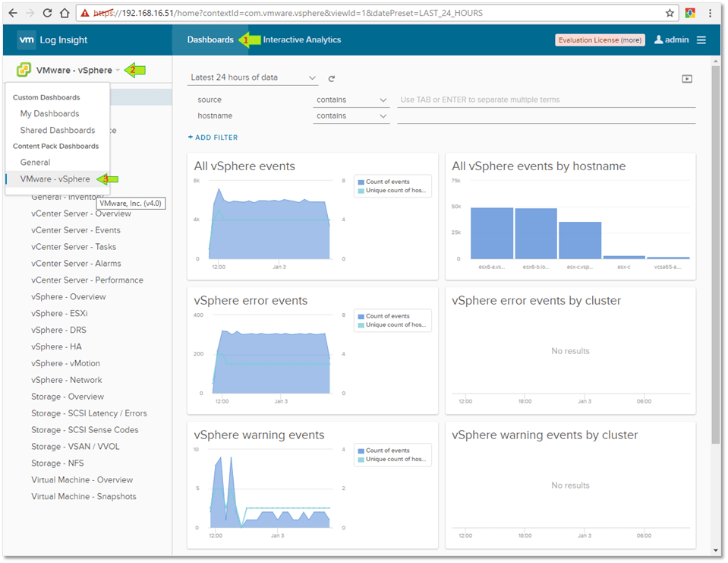This screenshot has height=563, width=728.
Task: Open the admin user menu
Action: click(x=671, y=40)
